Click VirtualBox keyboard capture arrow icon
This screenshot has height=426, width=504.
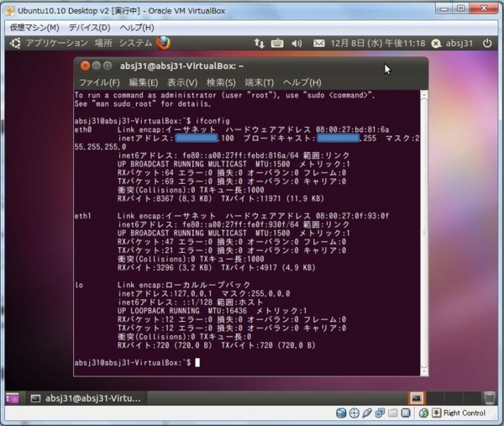tap(436, 413)
